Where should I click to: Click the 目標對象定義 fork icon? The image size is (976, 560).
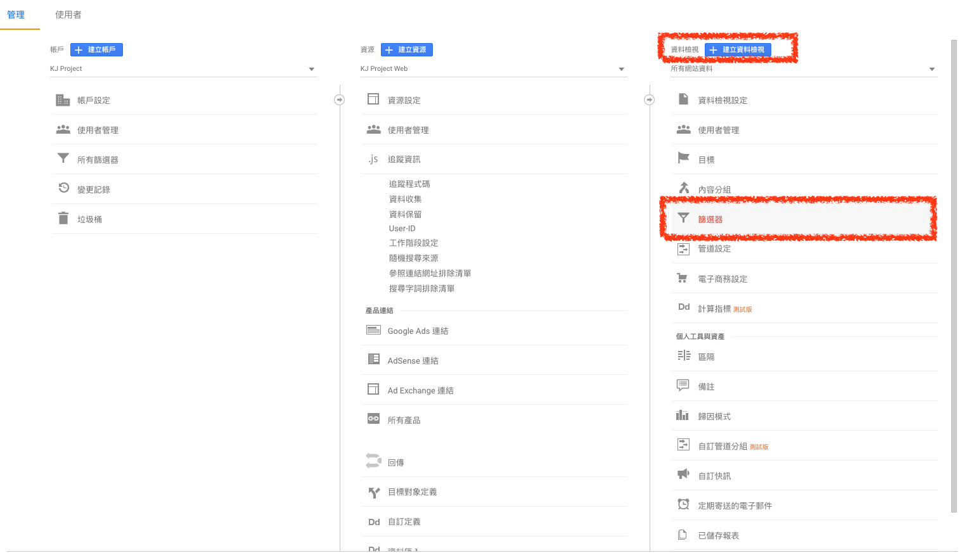coord(374,492)
